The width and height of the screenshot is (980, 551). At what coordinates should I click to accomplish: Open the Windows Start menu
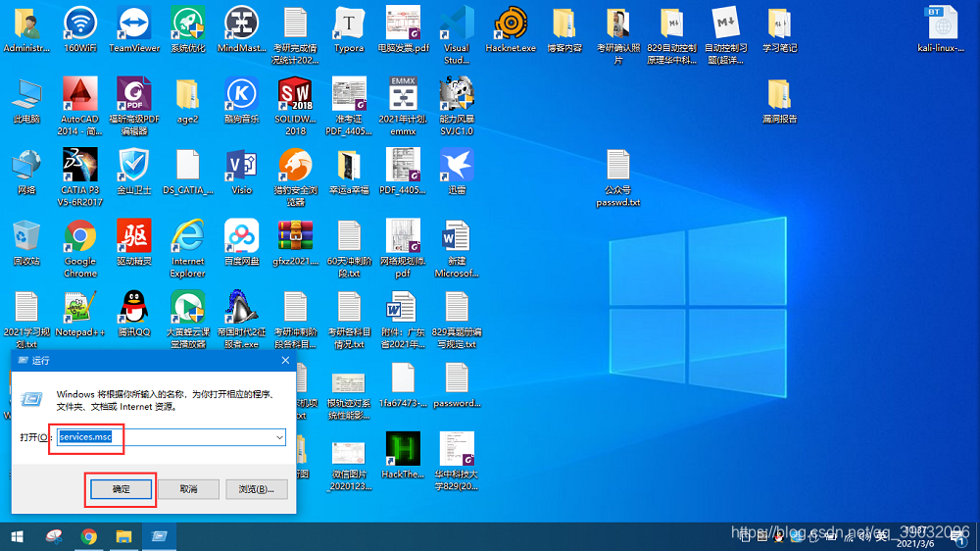[17, 536]
